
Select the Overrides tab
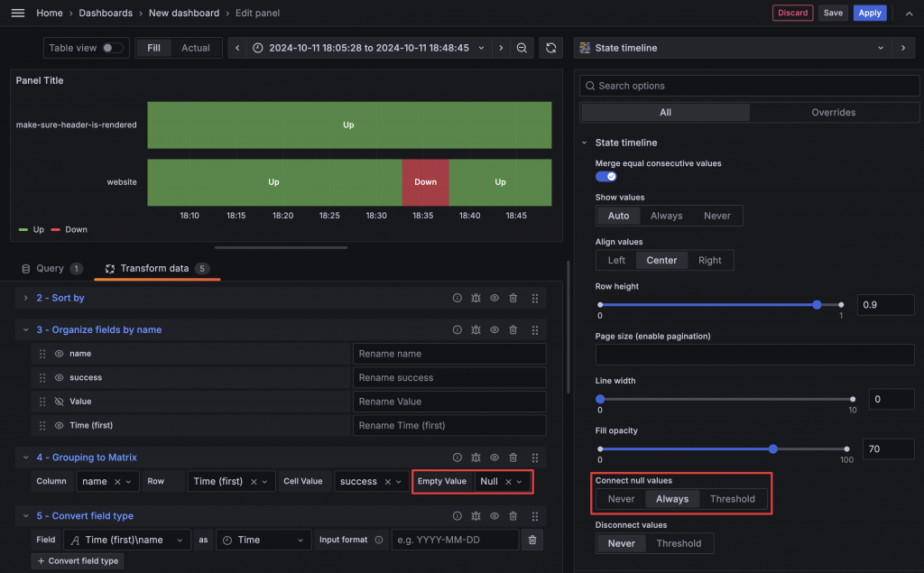coord(833,112)
